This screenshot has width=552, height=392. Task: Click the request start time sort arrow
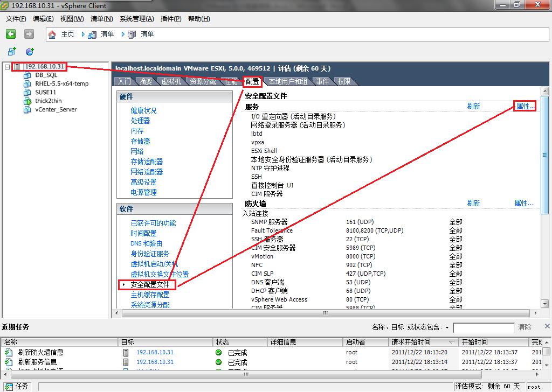point(451,342)
